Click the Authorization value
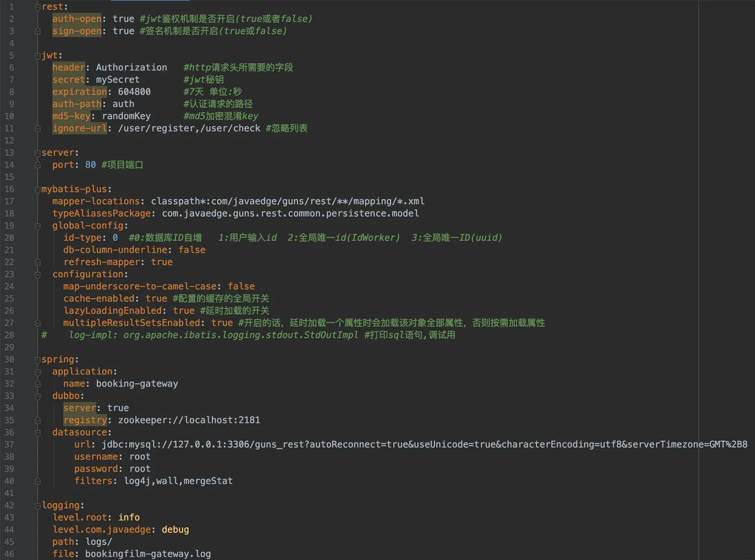Image resolution: width=755 pixels, height=560 pixels. click(132, 67)
